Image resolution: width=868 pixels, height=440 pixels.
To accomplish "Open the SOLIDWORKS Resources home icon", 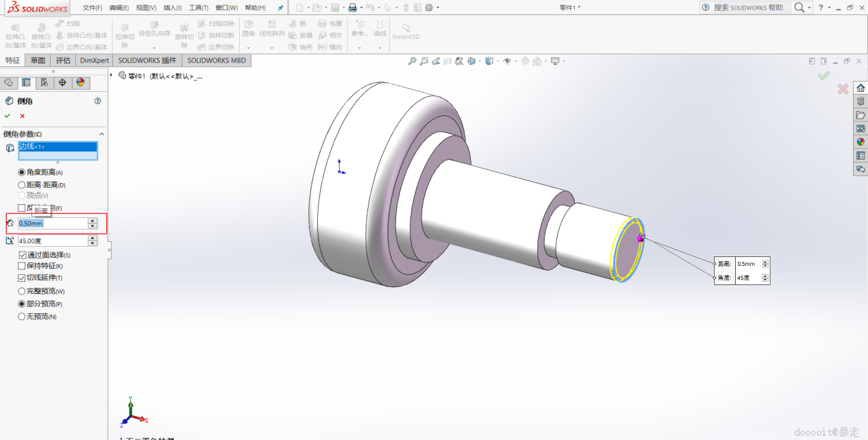I will pyautogui.click(x=860, y=88).
